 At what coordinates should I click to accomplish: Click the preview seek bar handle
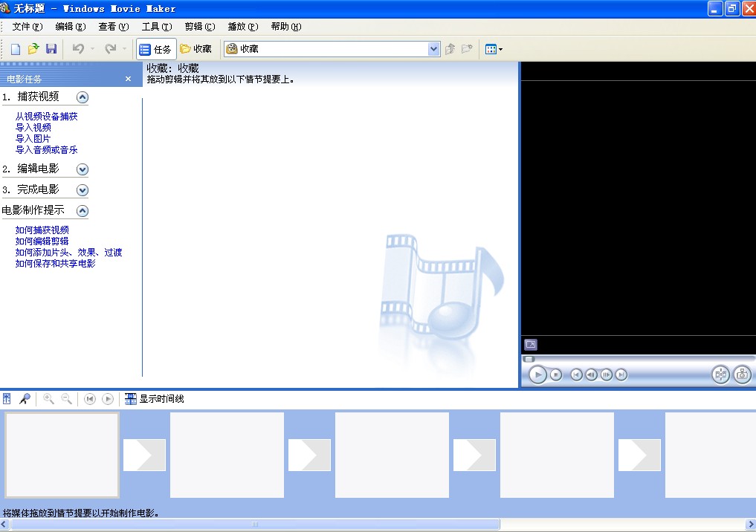[x=529, y=359]
